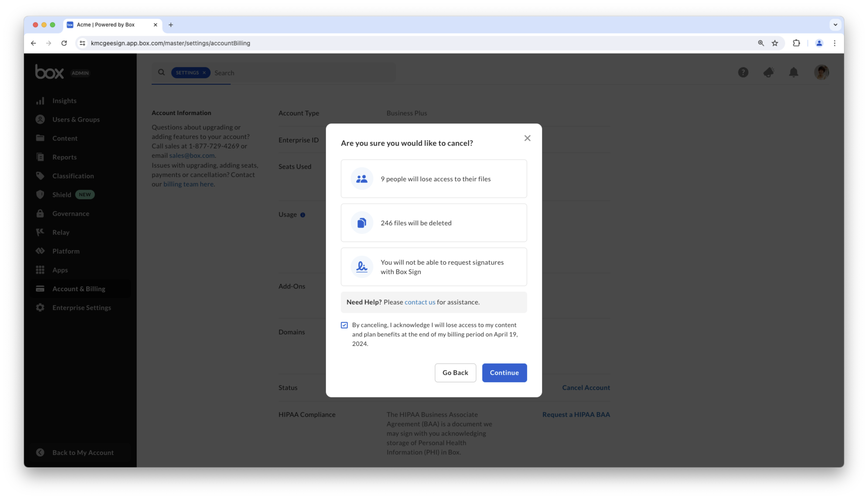Open the Chrome profile icon
Viewport: 868px width, 499px height.
click(819, 43)
